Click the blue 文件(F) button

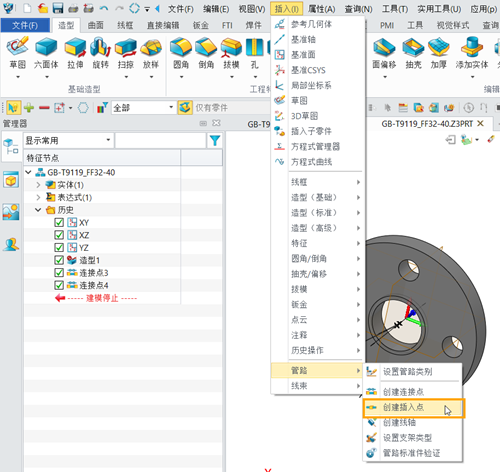click(x=25, y=25)
